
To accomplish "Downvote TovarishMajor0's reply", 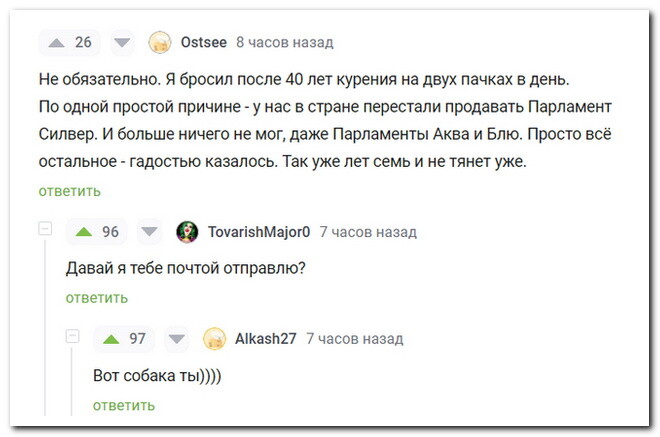I will click(x=150, y=232).
